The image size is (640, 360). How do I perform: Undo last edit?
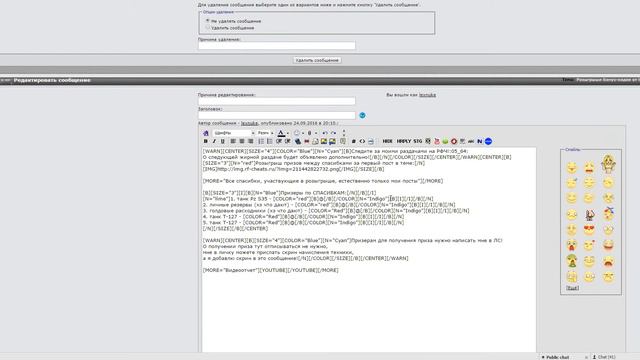coord(325,133)
